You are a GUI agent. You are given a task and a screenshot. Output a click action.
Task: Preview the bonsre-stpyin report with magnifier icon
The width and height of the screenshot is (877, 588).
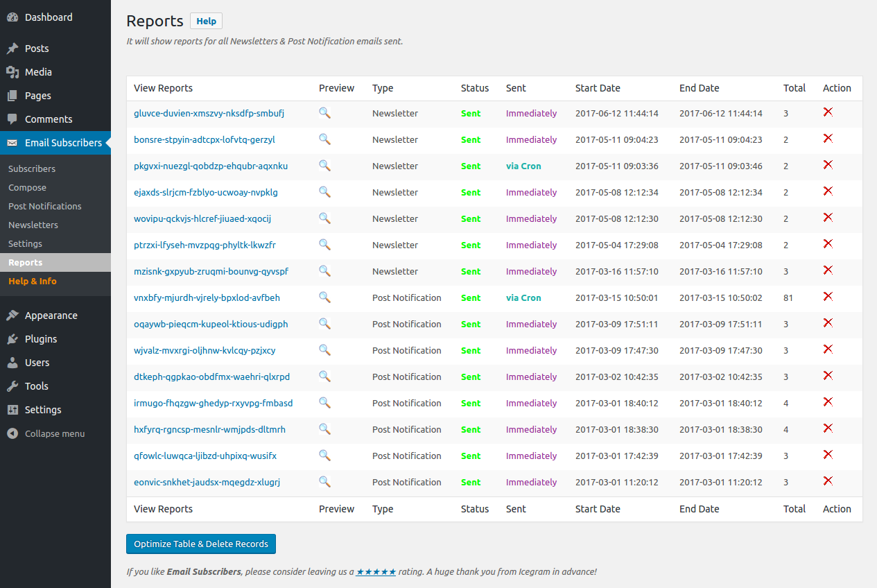coord(324,139)
